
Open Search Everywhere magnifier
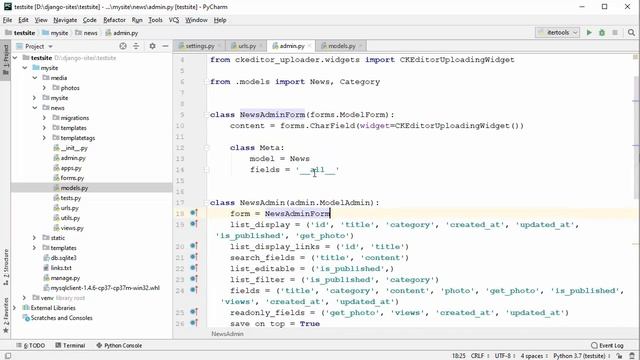click(x=631, y=32)
